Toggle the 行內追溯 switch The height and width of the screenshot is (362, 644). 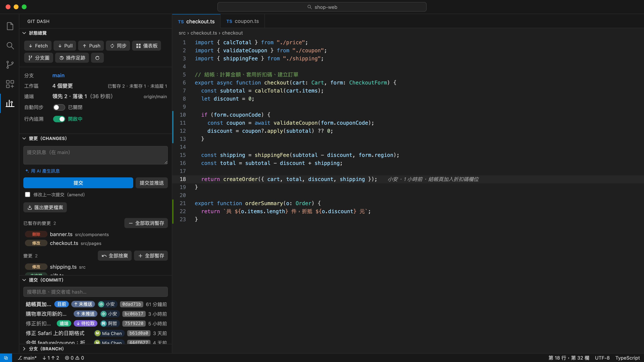59,119
